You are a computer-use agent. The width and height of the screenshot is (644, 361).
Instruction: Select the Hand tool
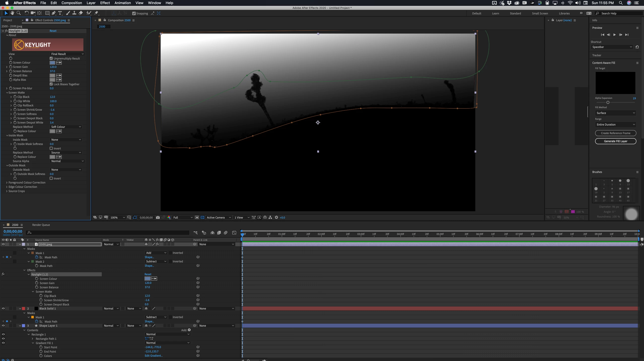coord(12,13)
